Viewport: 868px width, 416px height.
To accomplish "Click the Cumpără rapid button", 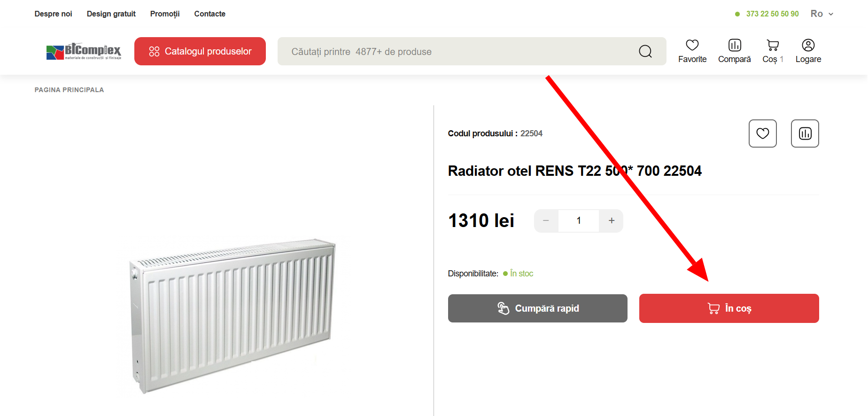I will coord(537,308).
